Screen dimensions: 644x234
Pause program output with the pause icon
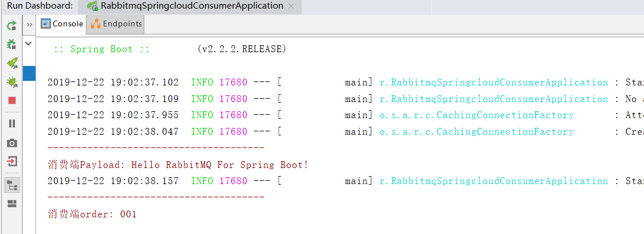(12, 123)
